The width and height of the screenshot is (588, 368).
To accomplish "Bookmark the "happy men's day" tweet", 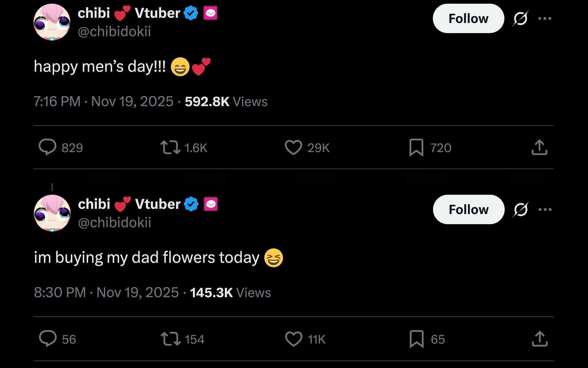I will coord(417,148).
